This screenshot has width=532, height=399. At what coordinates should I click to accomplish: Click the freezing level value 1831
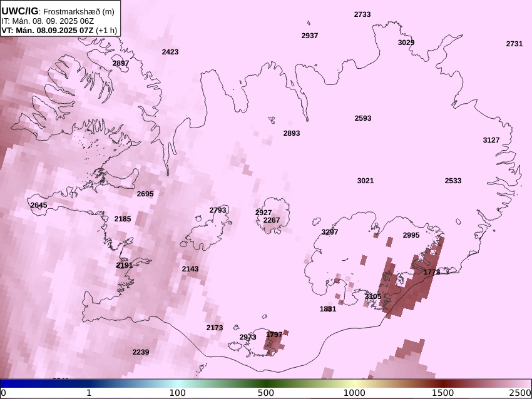click(x=328, y=309)
